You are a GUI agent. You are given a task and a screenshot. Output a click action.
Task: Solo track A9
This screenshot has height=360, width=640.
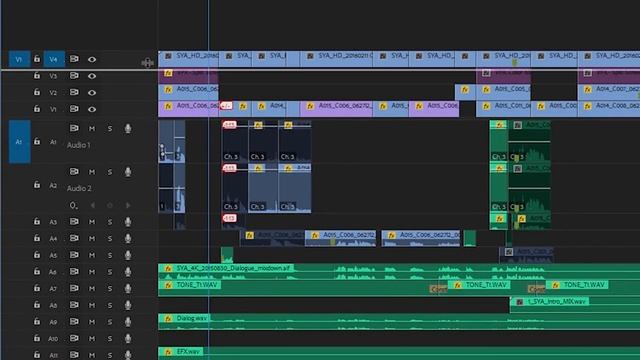tap(110, 322)
